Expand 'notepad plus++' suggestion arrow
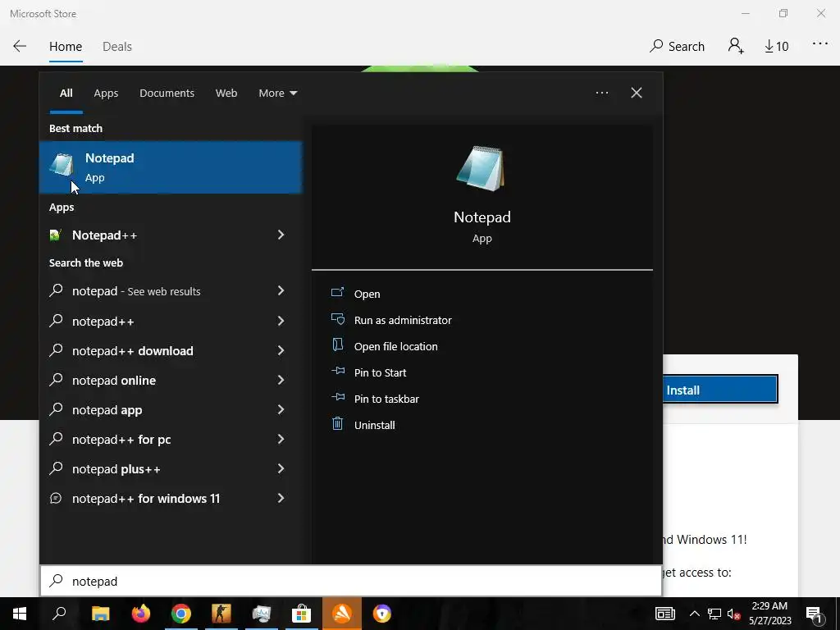This screenshot has width=840, height=630. [x=281, y=468]
